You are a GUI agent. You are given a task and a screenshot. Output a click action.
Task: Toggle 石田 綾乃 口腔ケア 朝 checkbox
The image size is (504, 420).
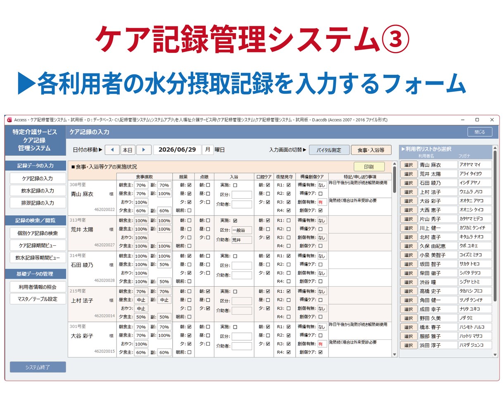(268, 256)
